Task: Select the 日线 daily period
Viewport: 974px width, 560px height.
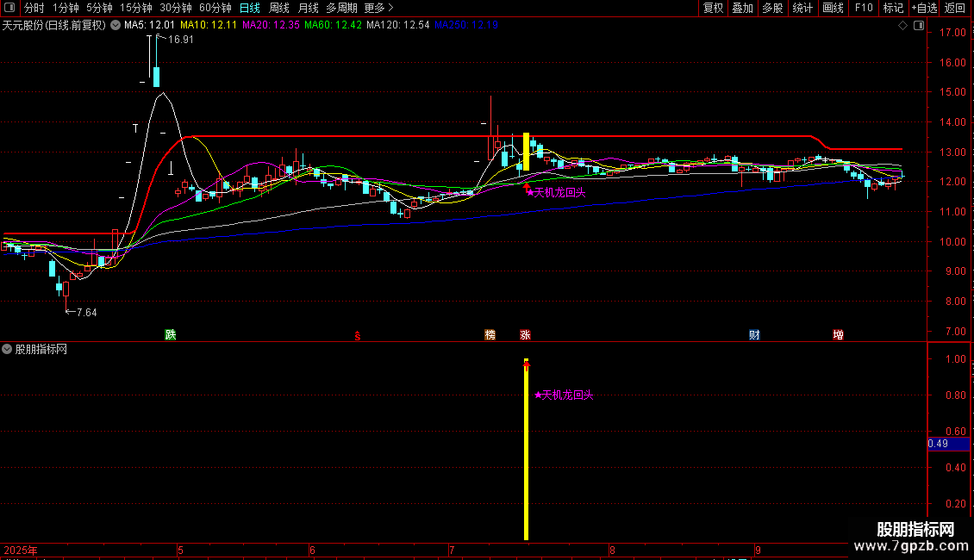Action: (x=250, y=8)
